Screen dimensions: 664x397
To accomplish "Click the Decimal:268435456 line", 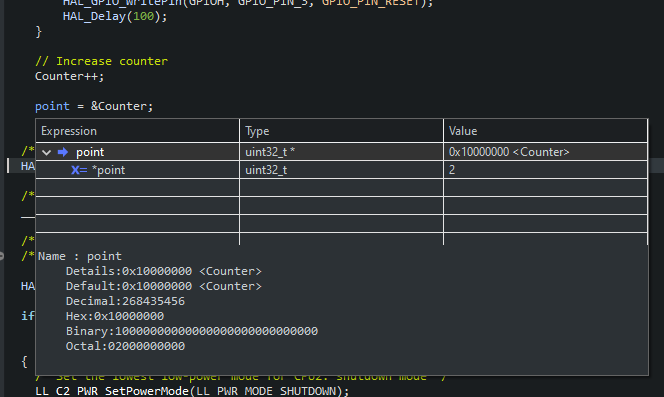I will [x=125, y=301].
